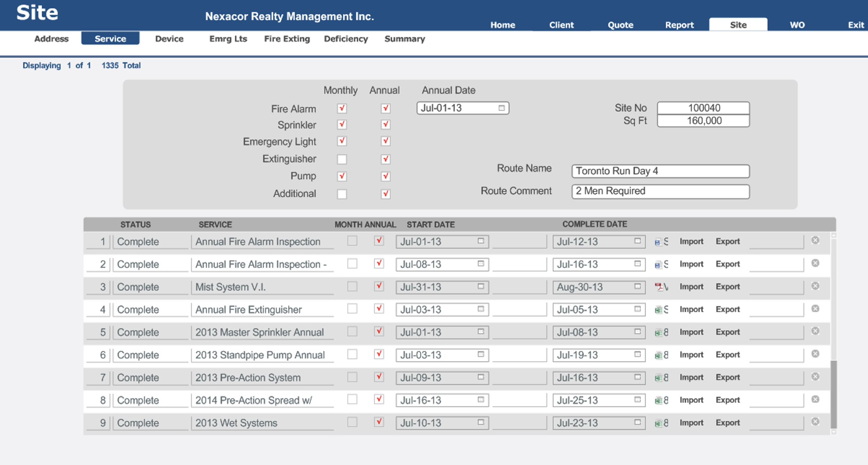Viewport: 868px width, 465px height.
Task: Click the remove icon for 2013 Master Sprinkler Annual
Action: [815, 331]
